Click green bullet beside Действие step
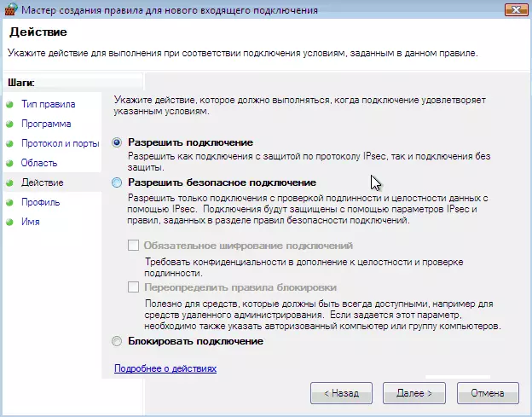 point(9,182)
